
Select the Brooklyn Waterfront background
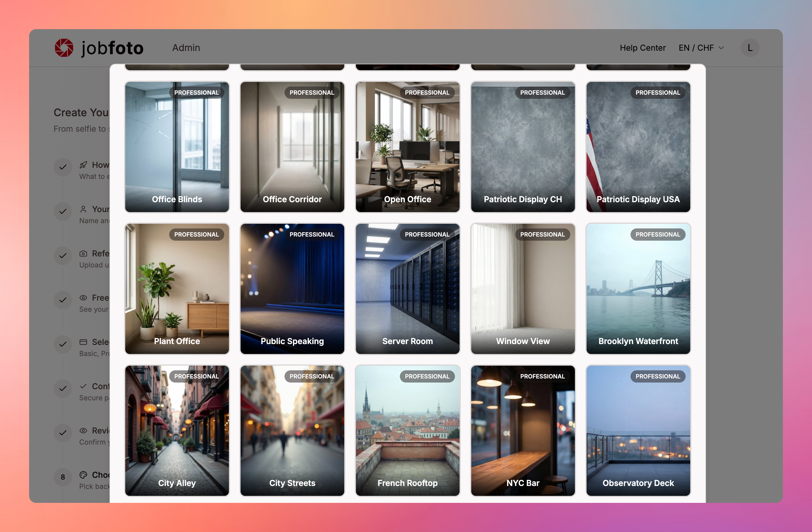[x=638, y=289]
